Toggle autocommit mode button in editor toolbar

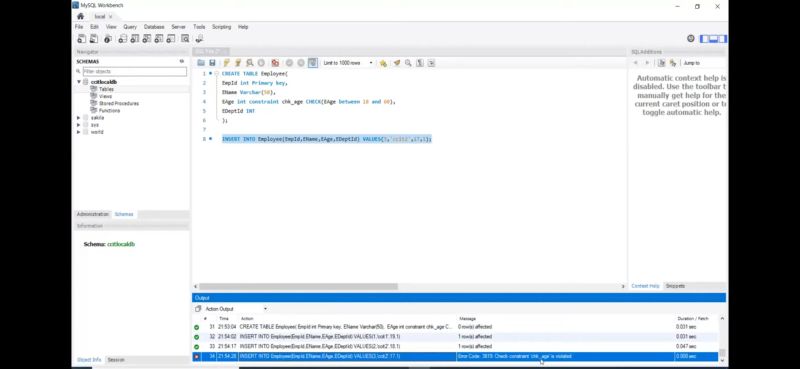coord(313,63)
